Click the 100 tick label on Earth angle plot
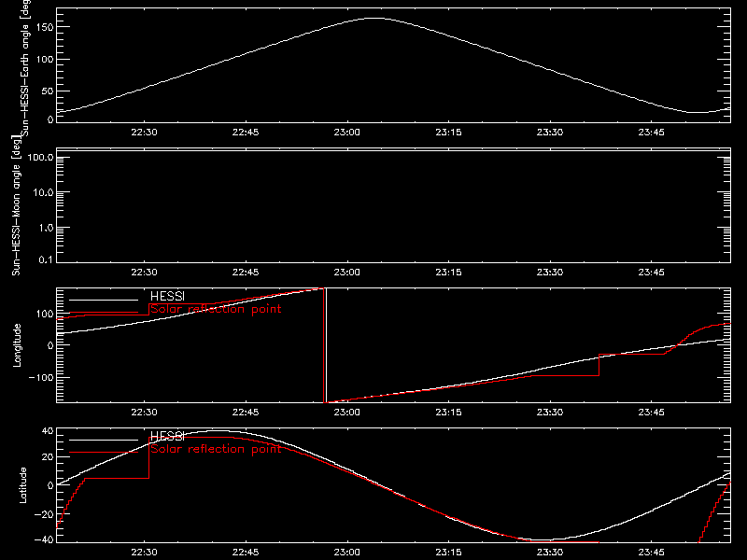 pyautogui.click(x=44, y=60)
